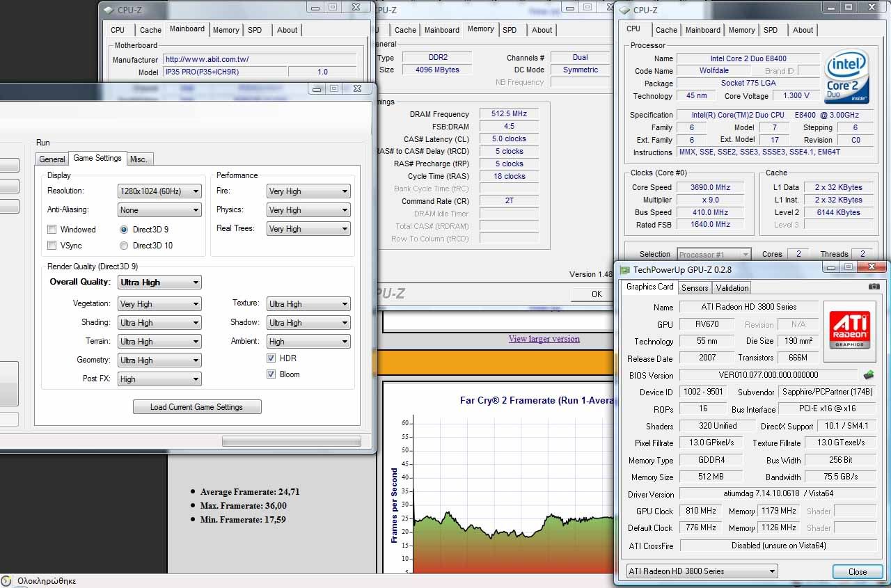Click the CPU-Z icon in the processor window title bar
This screenshot has height=588, width=891.
click(623, 10)
